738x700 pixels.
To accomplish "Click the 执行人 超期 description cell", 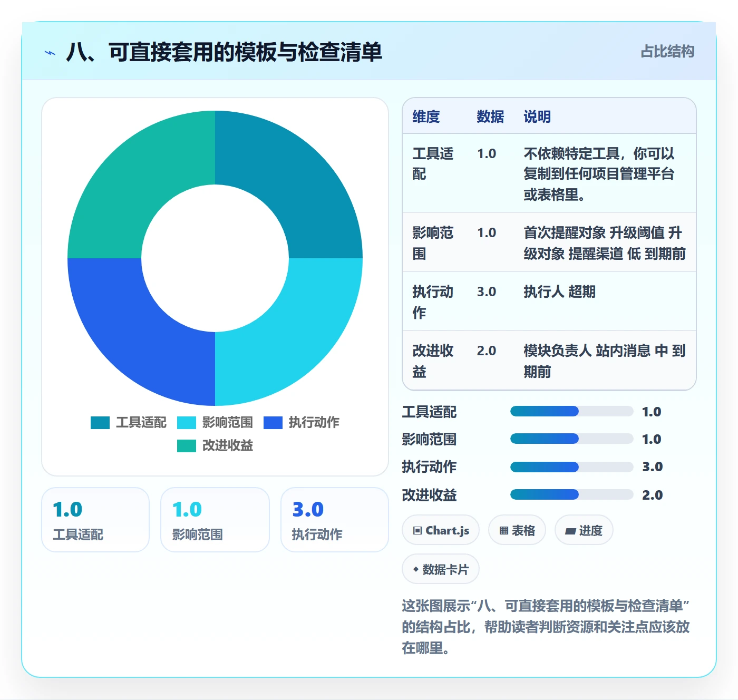I will coord(559,291).
